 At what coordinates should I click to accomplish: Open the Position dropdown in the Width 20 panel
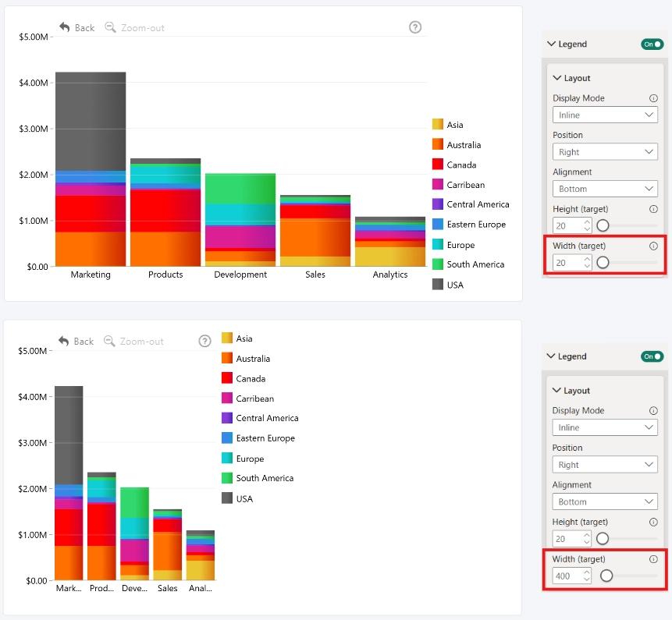[x=605, y=152]
